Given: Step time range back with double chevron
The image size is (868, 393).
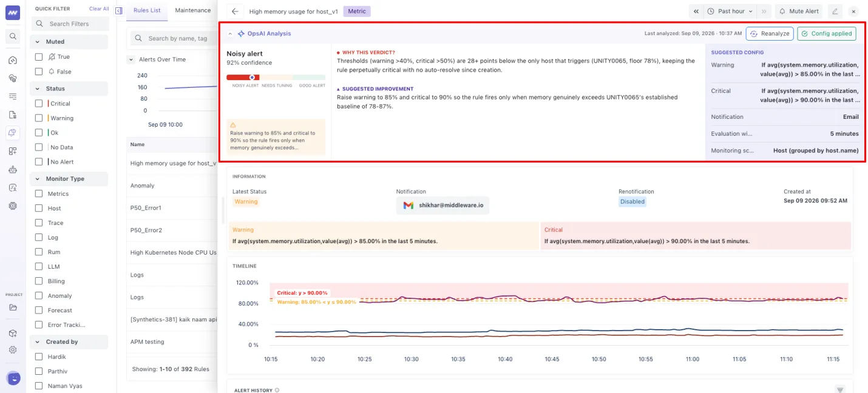Looking at the screenshot, I should (696, 11).
